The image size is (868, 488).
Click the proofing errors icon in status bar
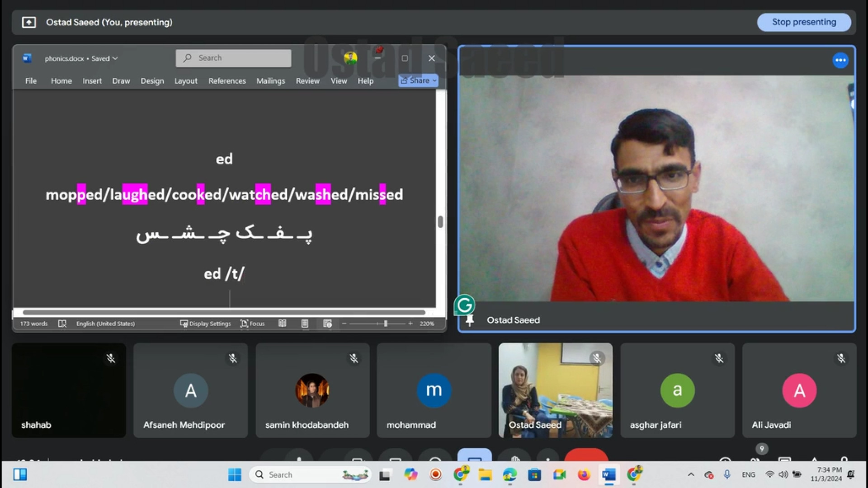point(62,324)
